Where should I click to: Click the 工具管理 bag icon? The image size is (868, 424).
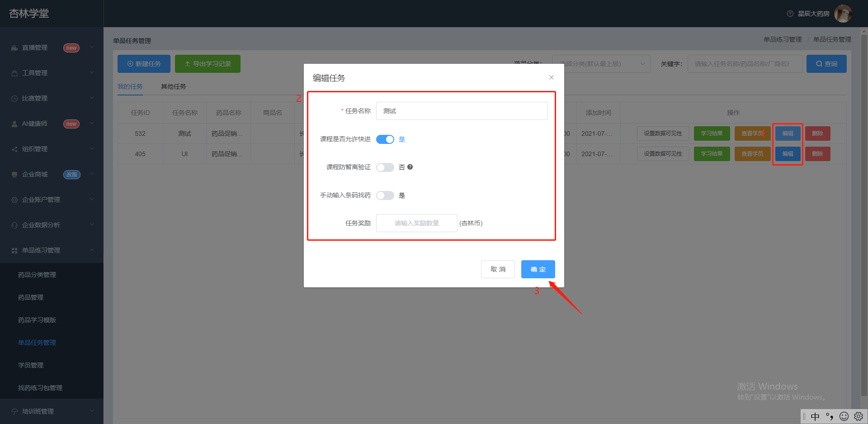click(14, 73)
